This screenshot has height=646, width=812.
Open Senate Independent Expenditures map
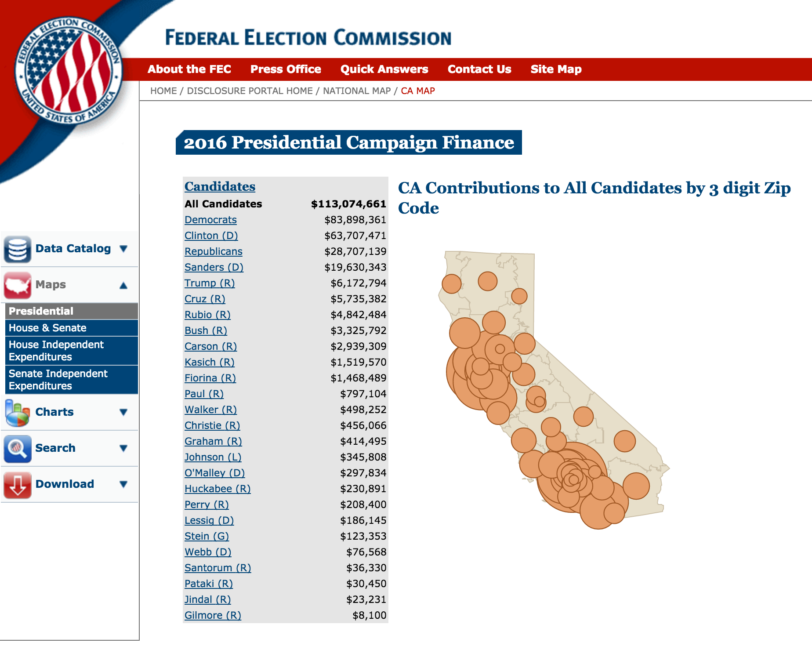(58, 380)
